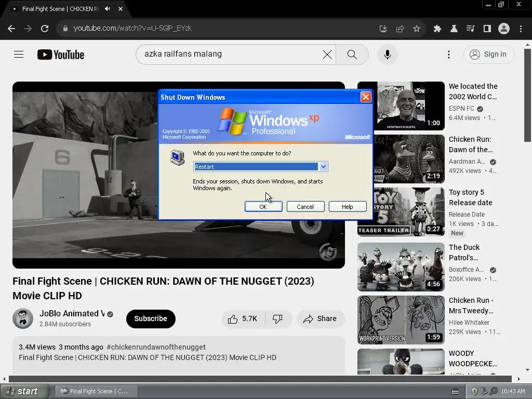This screenshot has width=532, height=399.
Task: Click the browser back arrow
Action: [x=11, y=29]
